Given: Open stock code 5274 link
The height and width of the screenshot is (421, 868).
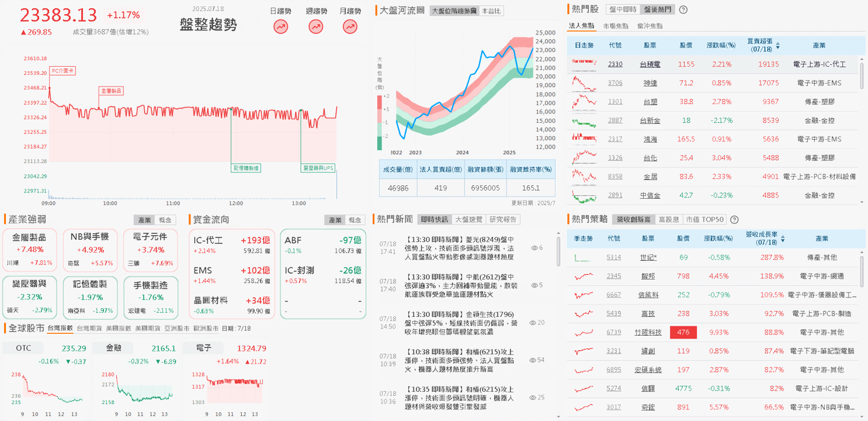Looking at the screenshot, I should tap(614, 388).
